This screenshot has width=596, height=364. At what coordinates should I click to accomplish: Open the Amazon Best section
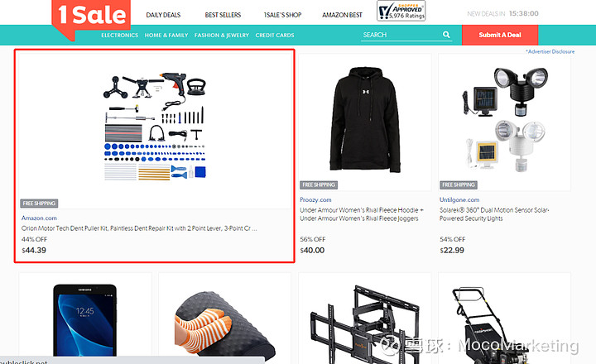coord(342,15)
